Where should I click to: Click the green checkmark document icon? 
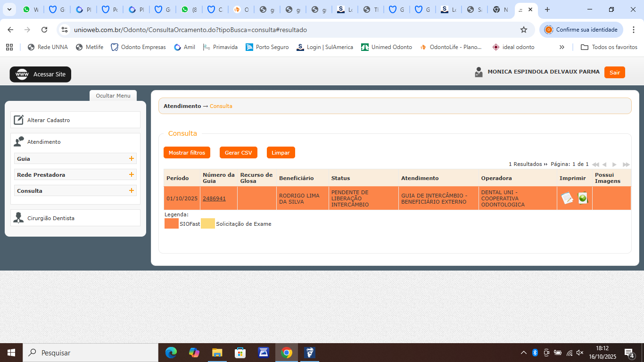[583, 198]
